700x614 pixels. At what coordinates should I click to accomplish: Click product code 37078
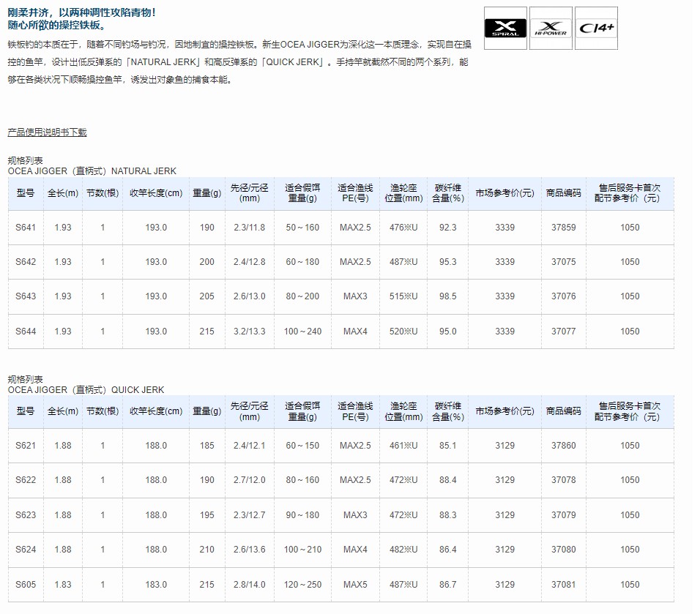point(563,480)
